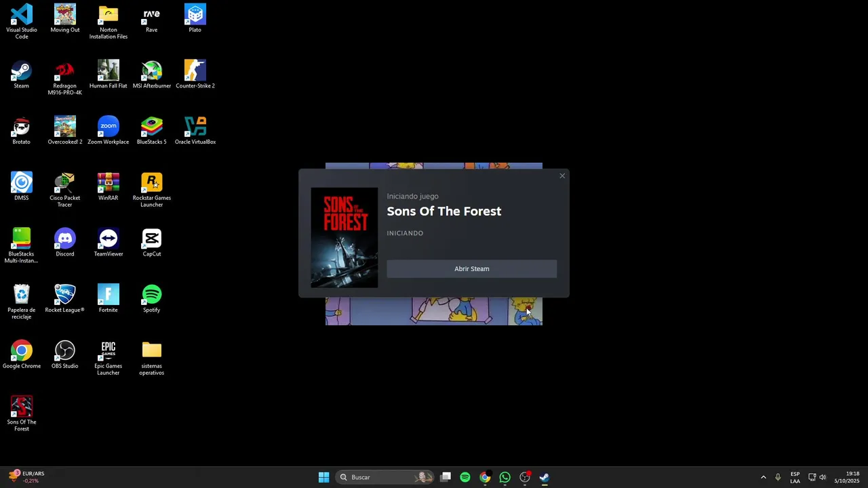Launch Counter-Strike 2 desktop icon
The width and height of the screenshot is (868, 488).
click(x=195, y=75)
